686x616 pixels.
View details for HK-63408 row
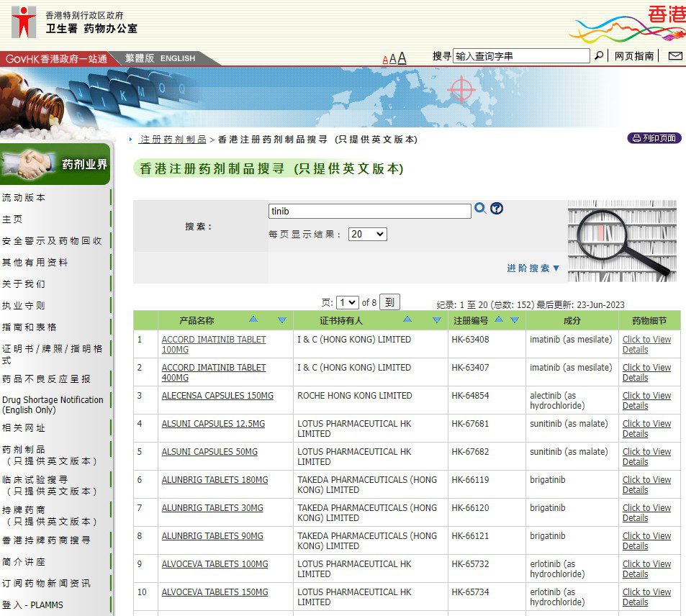coord(646,344)
